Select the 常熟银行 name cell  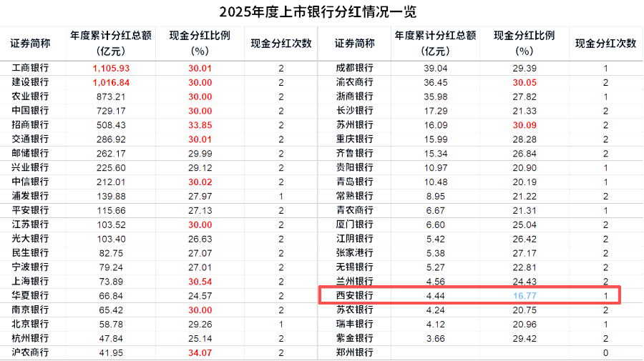354,196
